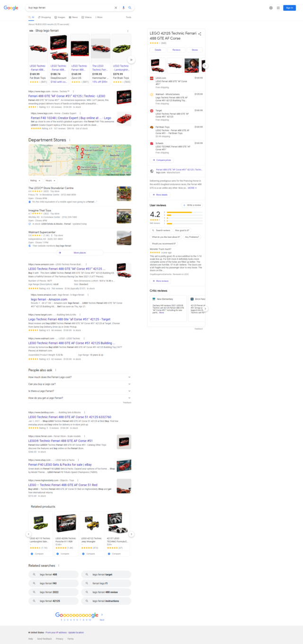Open The LEGO Store Stonebriar Centre photo thumbnail

coord(124,194)
